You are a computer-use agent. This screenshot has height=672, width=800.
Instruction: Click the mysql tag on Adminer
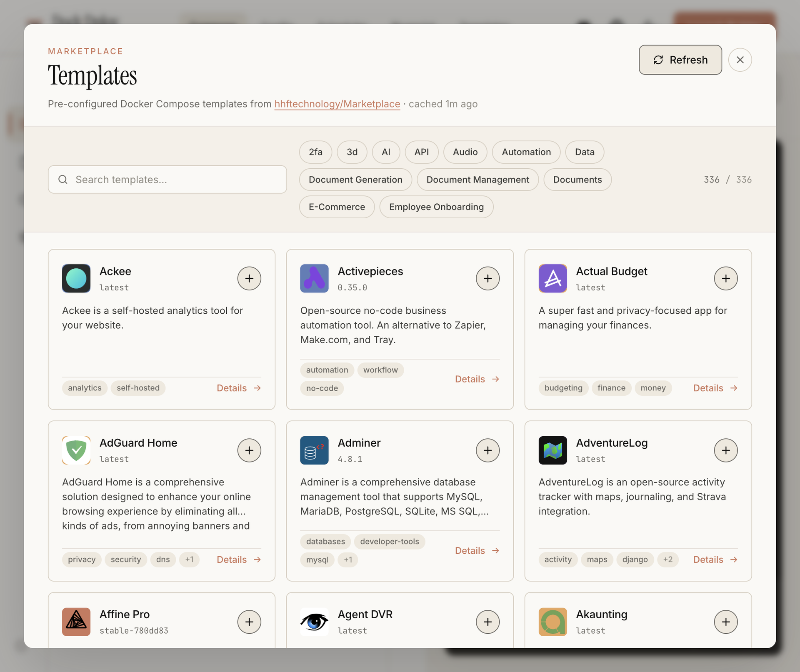click(317, 560)
